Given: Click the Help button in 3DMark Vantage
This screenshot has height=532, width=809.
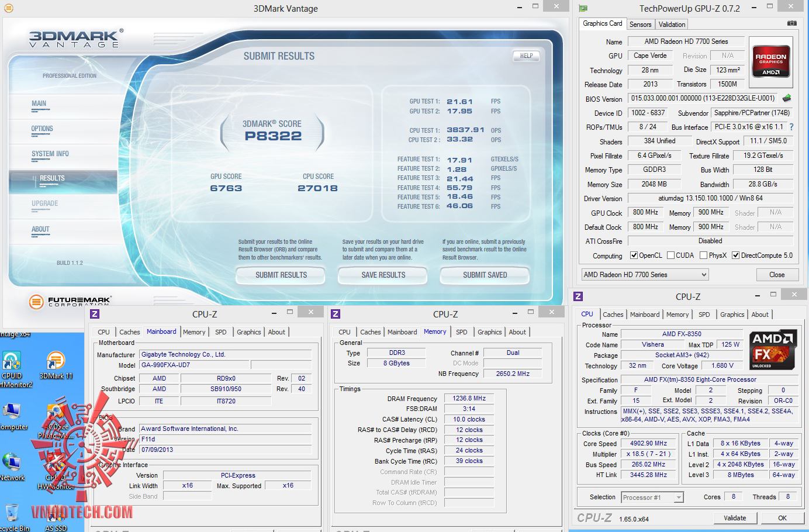Looking at the screenshot, I should coord(526,56).
